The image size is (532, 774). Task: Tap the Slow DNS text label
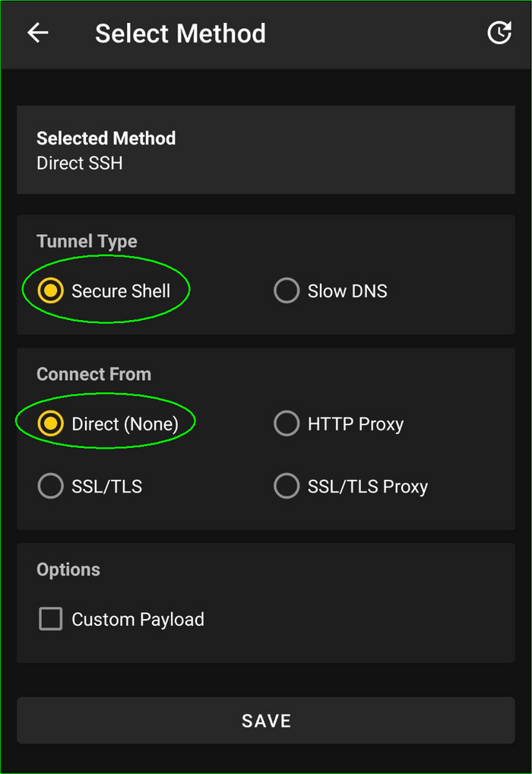click(347, 290)
